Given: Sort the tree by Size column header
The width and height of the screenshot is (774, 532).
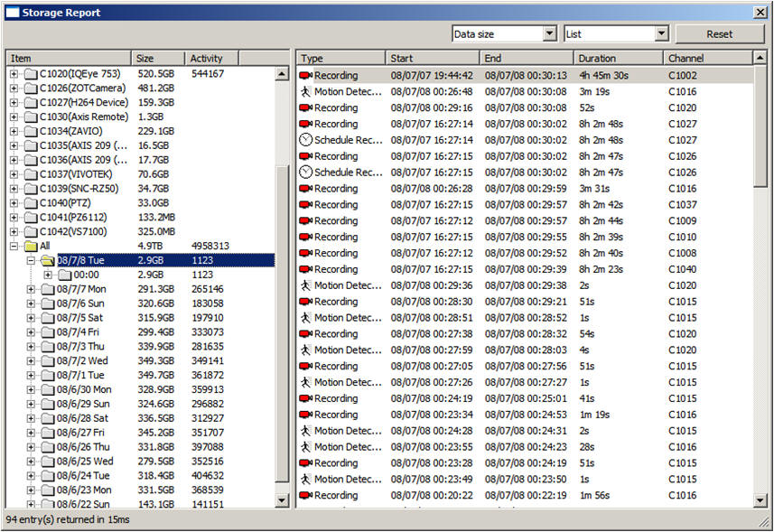Looking at the screenshot, I should (x=158, y=59).
